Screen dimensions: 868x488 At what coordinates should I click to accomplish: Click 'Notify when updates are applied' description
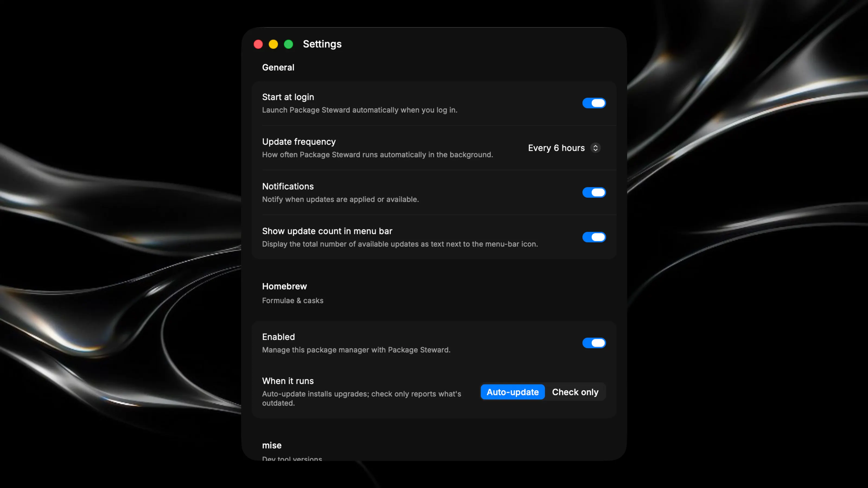pos(340,199)
